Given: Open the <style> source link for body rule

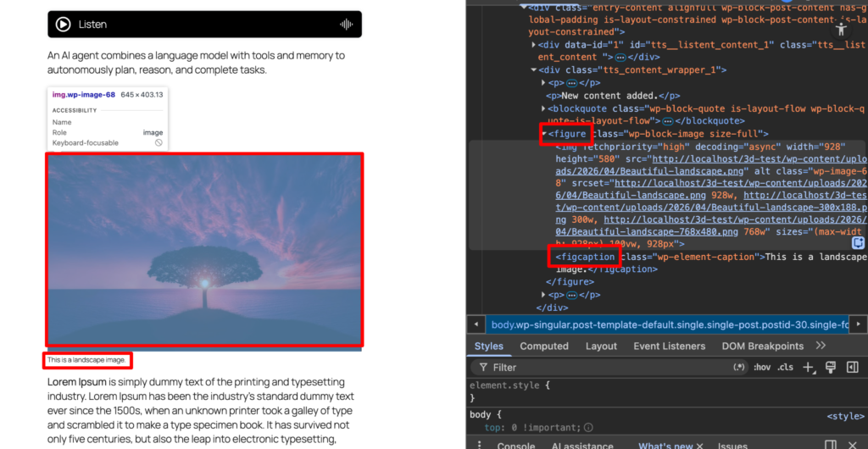Looking at the screenshot, I should (x=845, y=416).
